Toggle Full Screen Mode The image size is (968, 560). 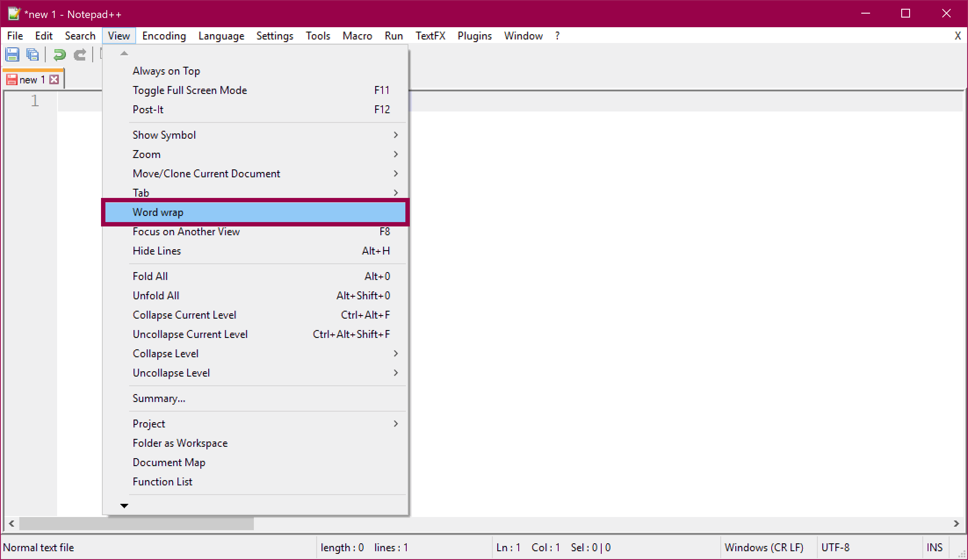190,90
